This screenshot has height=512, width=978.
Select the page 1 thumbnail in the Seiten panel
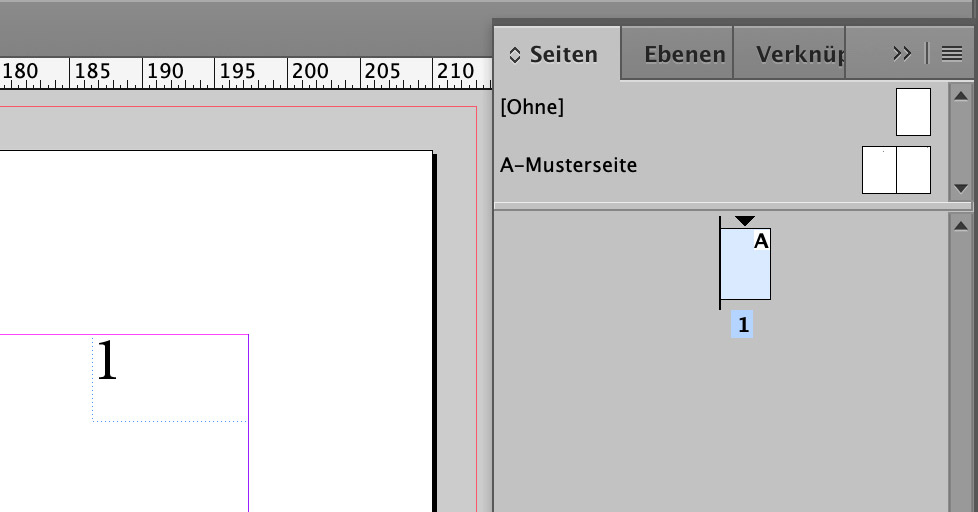click(745, 264)
